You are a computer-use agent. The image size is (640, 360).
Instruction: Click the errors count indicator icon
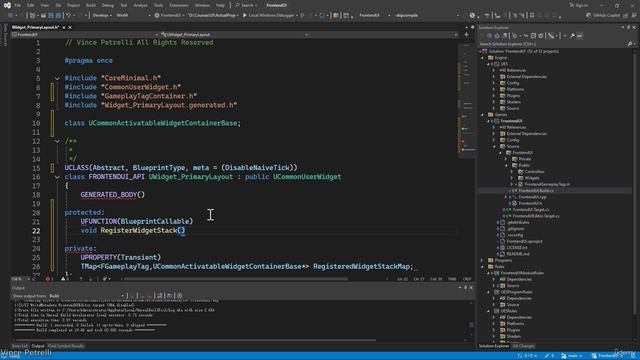[x=49, y=279]
